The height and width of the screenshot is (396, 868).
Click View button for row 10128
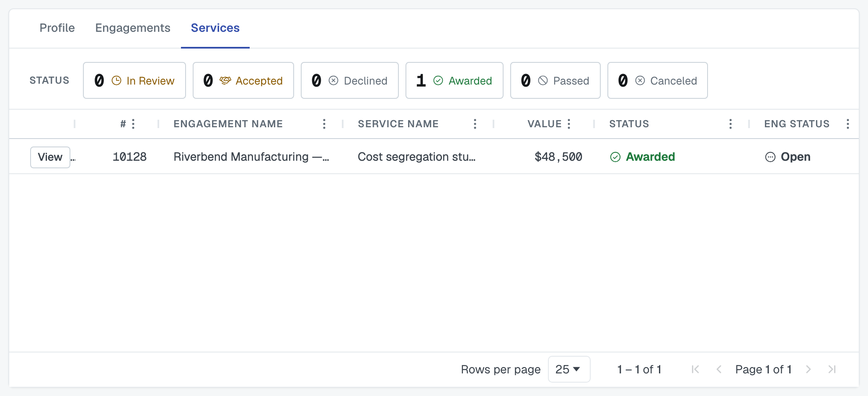coord(50,157)
